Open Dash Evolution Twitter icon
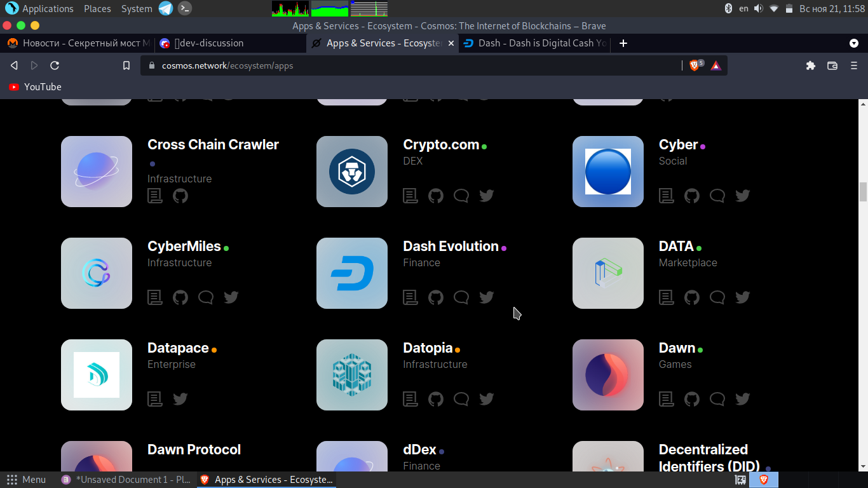 [x=487, y=297]
